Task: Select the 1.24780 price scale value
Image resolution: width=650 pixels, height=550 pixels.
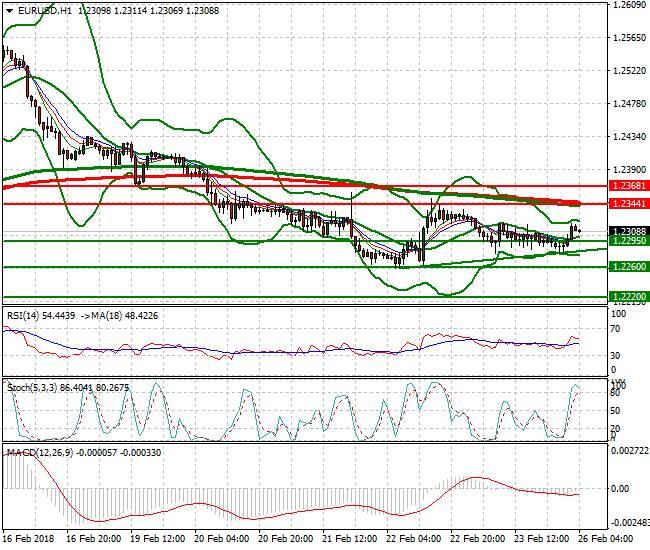Action: click(630, 104)
